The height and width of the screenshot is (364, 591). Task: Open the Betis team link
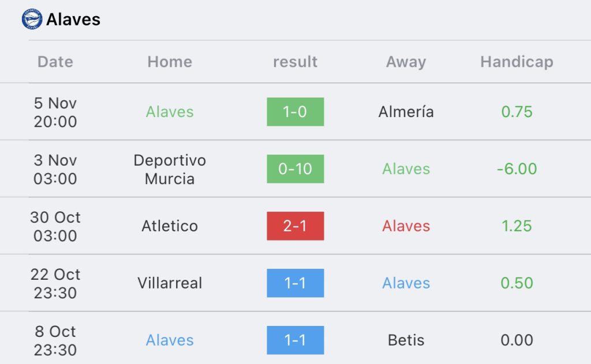point(406,340)
